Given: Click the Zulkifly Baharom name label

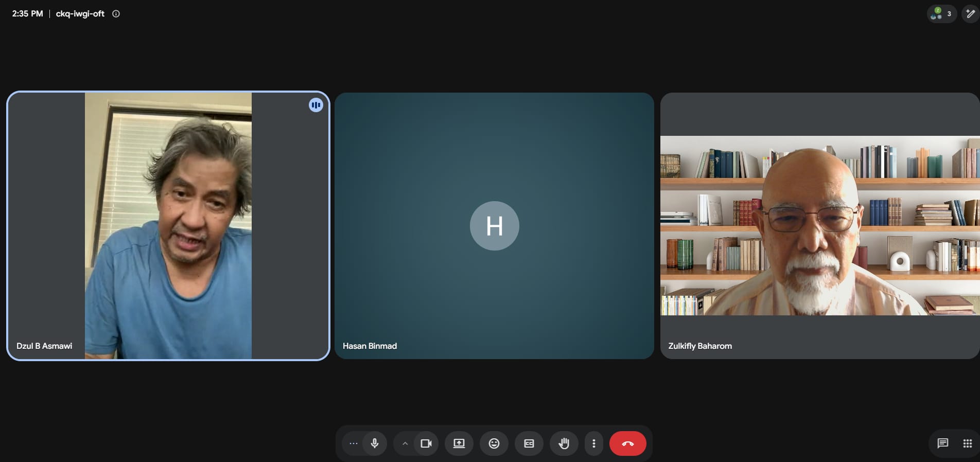Looking at the screenshot, I should click(x=700, y=346).
